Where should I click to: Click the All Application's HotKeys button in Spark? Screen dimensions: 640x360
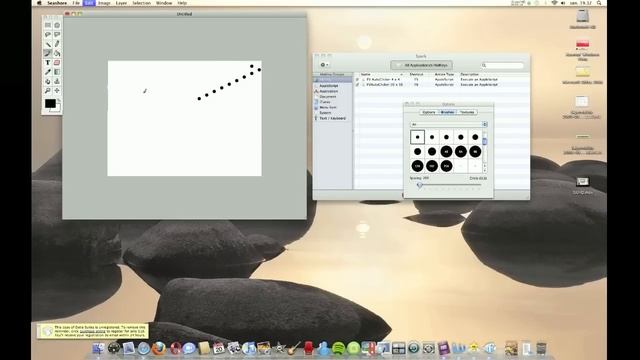click(x=421, y=65)
